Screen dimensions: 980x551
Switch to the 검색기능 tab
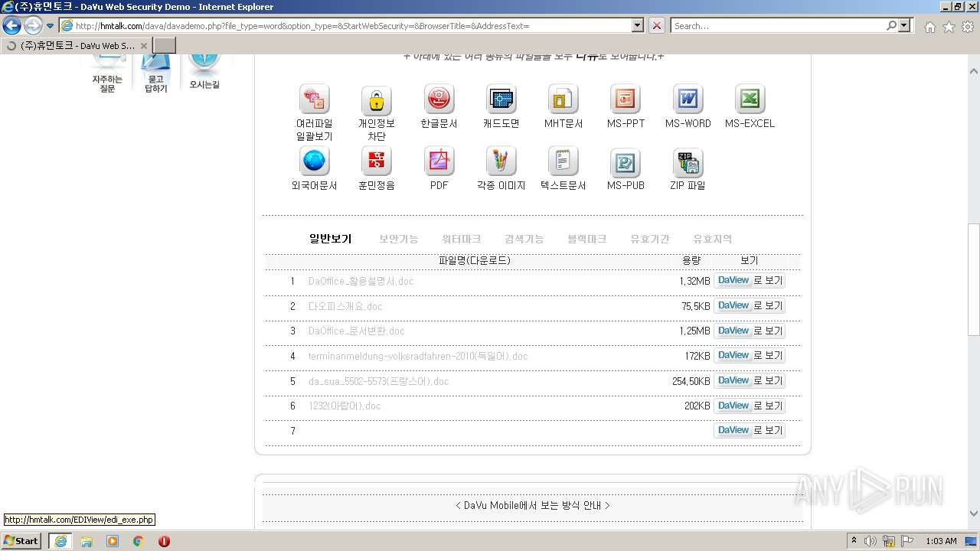pos(524,239)
